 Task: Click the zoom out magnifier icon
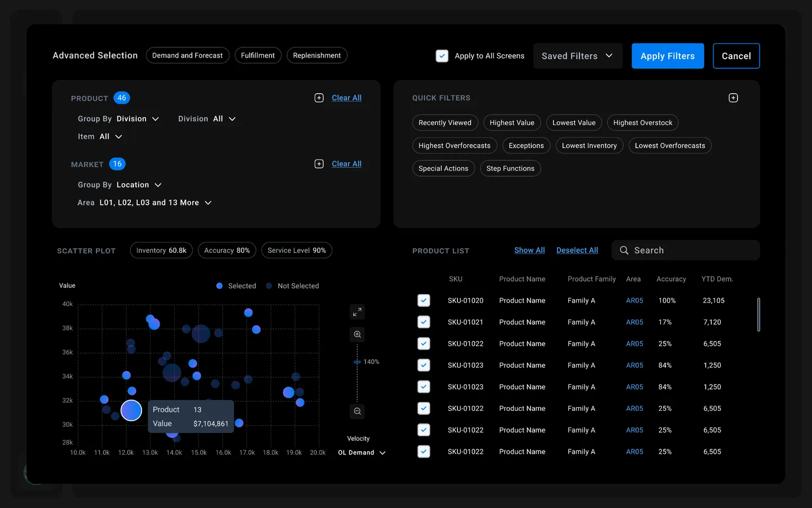click(x=357, y=411)
